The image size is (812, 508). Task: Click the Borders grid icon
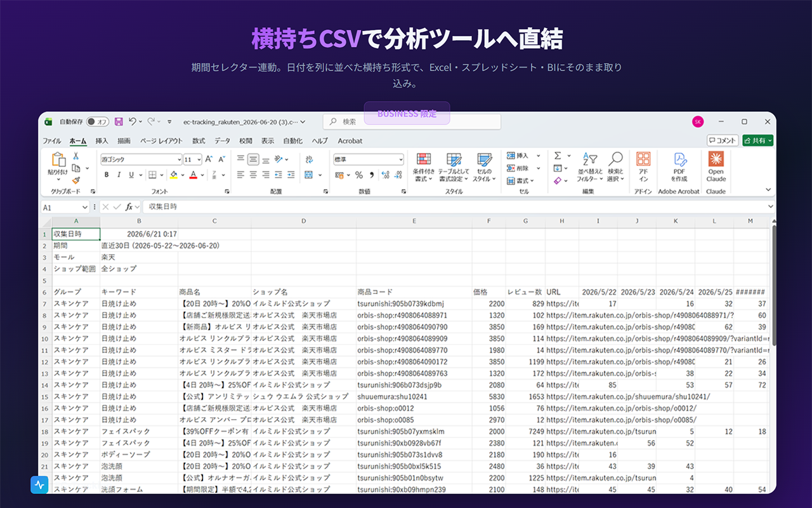click(152, 175)
